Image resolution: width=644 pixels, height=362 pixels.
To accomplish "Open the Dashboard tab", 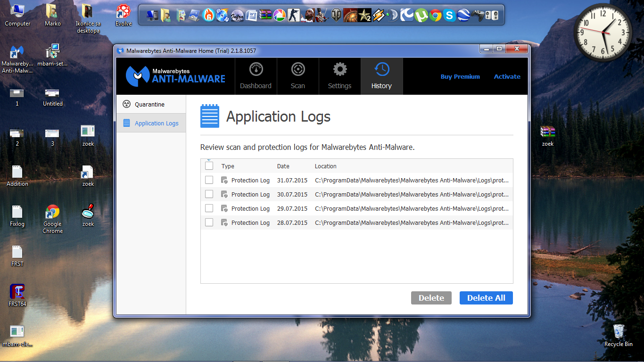I will pyautogui.click(x=256, y=76).
